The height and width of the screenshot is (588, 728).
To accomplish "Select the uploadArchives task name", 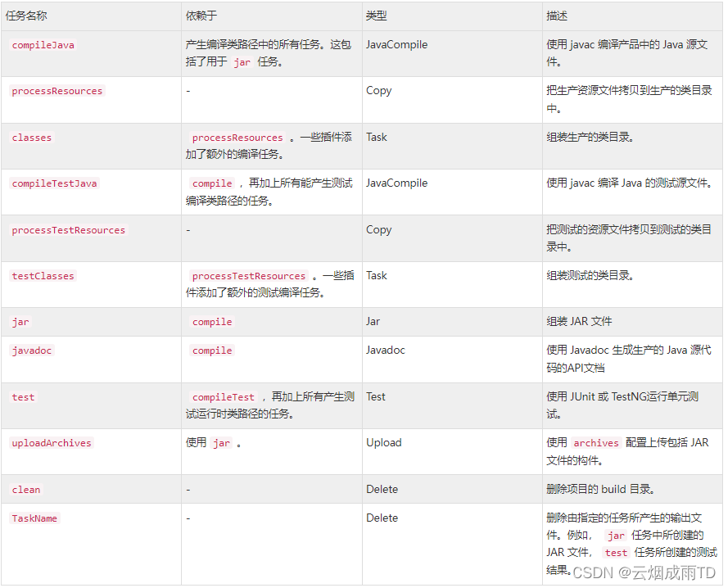I will [x=52, y=443].
